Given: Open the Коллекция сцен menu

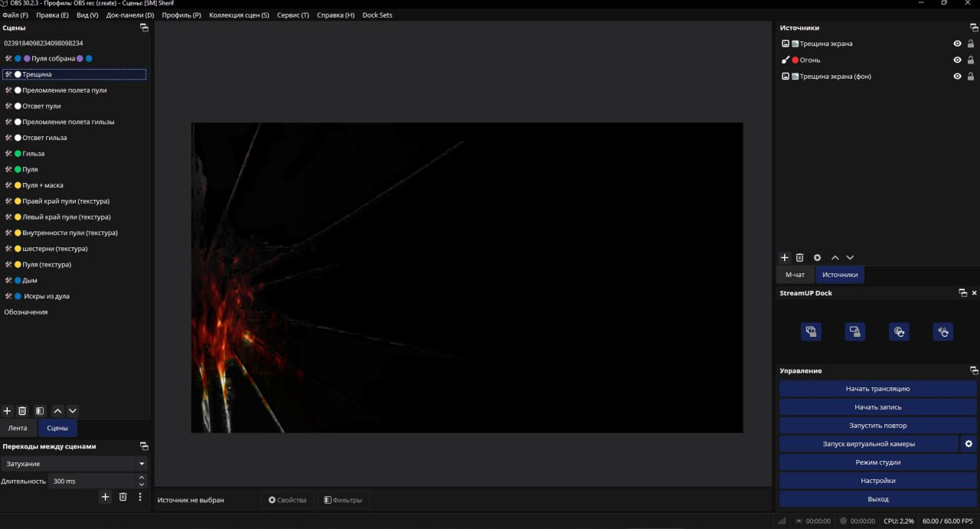Looking at the screenshot, I should (x=239, y=15).
